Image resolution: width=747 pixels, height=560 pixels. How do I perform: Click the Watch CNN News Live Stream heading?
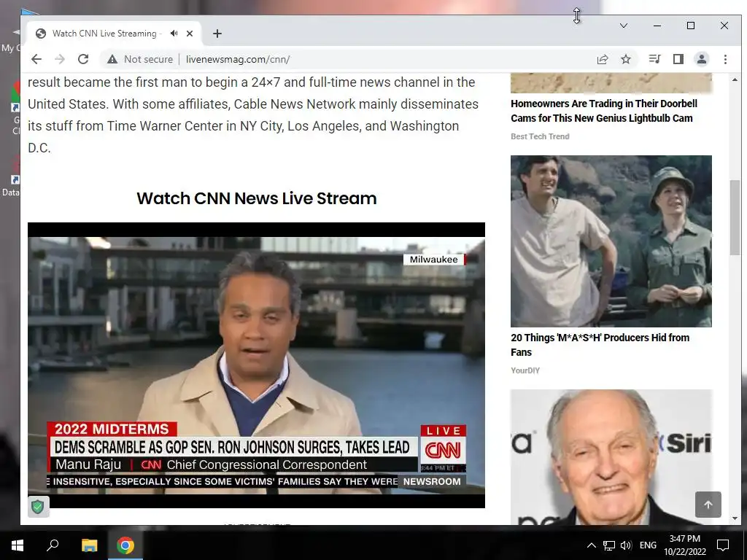coord(256,198)
